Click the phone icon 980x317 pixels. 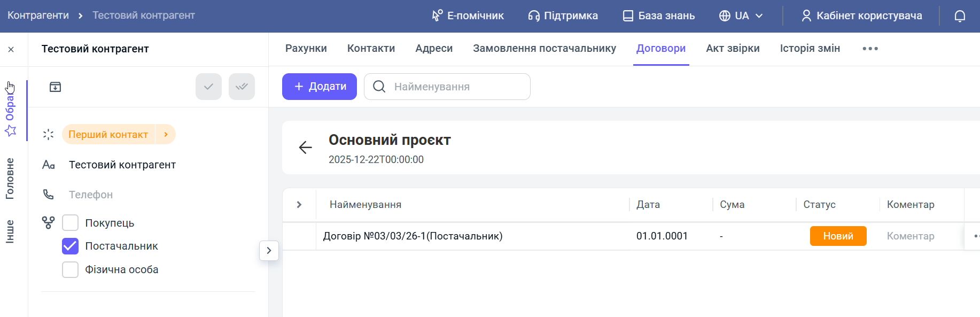click(49, 195)
